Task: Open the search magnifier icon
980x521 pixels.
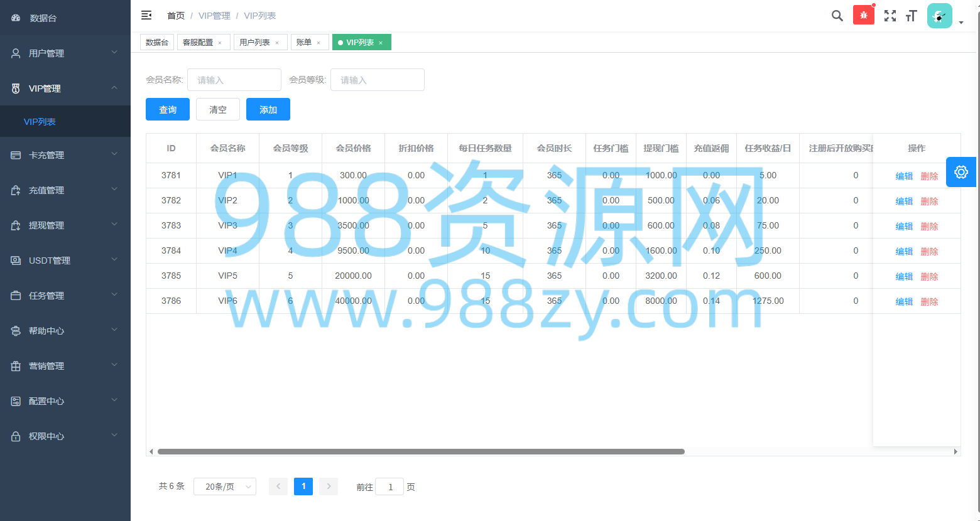Action: [x=837, y=16]
